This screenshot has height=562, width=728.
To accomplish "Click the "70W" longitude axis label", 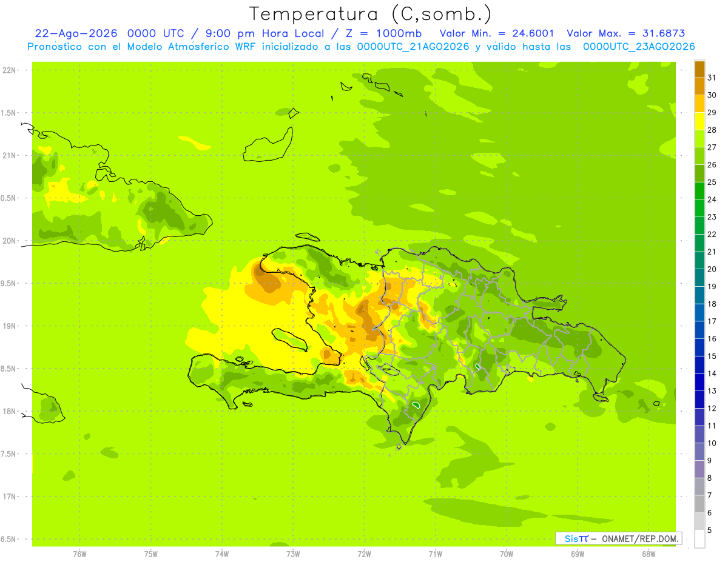I will (x=506, y=554).
